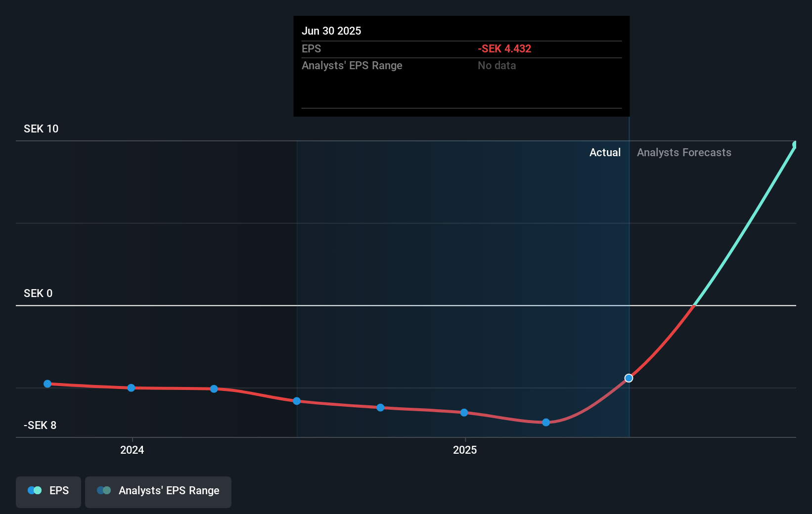Click the highlighted Jun 30 2025 data point
The width and height of the screenshot is (812, 514).
point(629,378)
